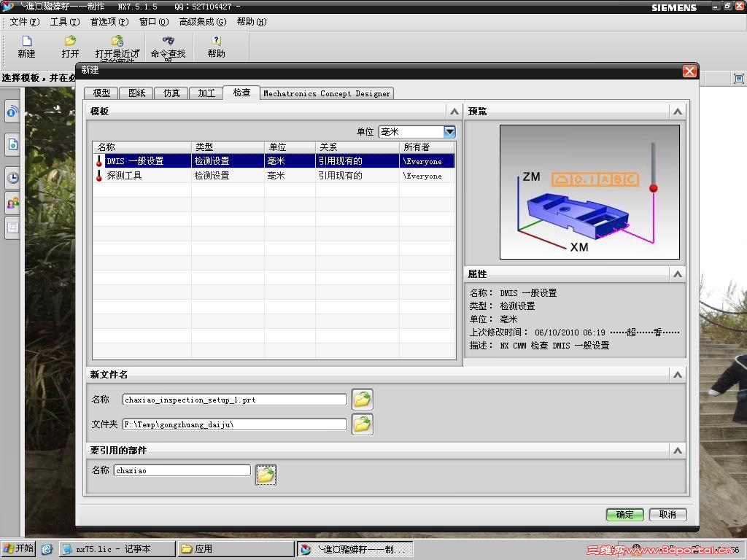Click the new file name input field
The width and height of the screenshot is (747, 560).
click(234, 400)
